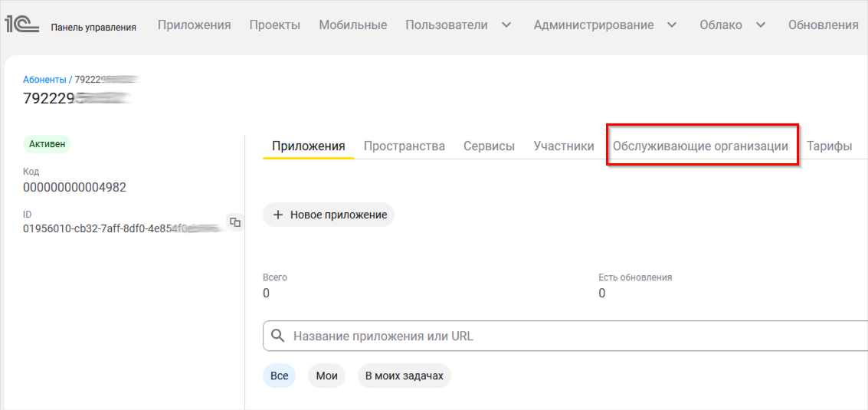Click the 1C logo icon
The width and height of the screenshot is (868, 410).
pyautogui.click(x=22, y=25)
